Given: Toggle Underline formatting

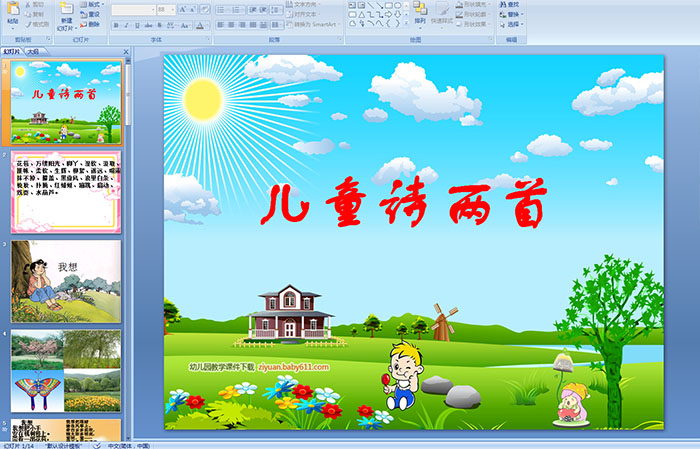Looking at the screenshot, I should tap(137, 25).
